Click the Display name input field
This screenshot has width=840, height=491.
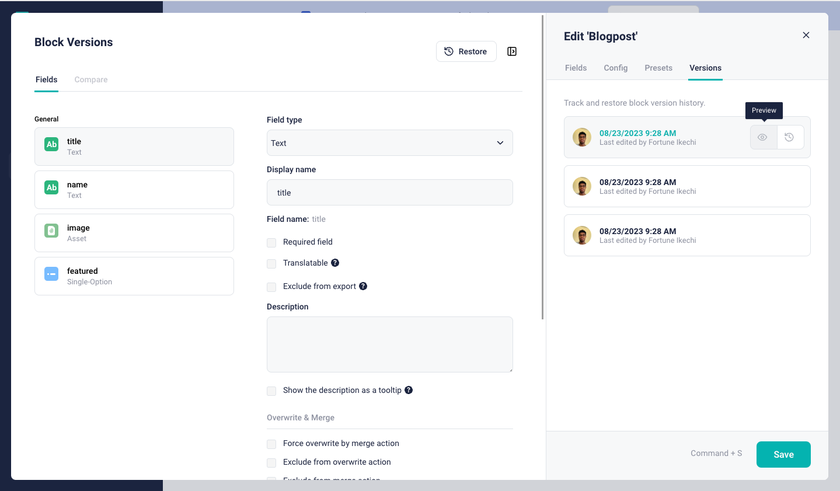(389, 192)
